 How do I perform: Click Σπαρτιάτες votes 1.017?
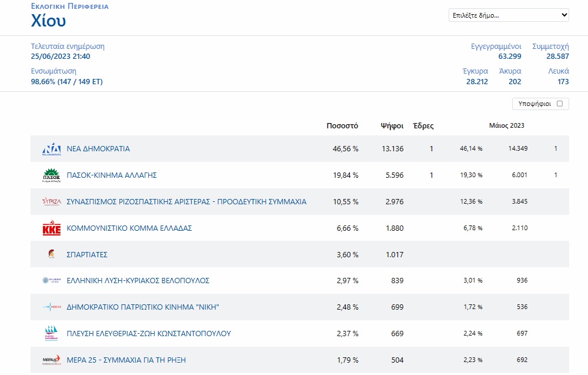(395, 254)
